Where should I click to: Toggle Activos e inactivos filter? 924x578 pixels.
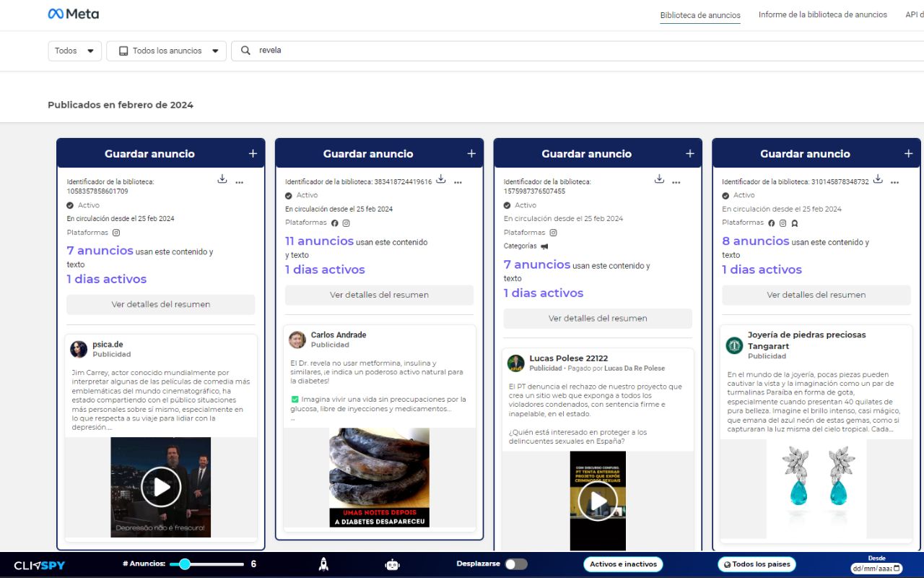(623, 564)
